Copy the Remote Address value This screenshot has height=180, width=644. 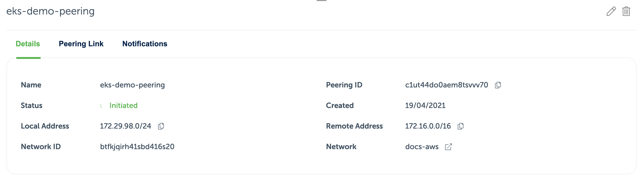[x=461, y=126]
